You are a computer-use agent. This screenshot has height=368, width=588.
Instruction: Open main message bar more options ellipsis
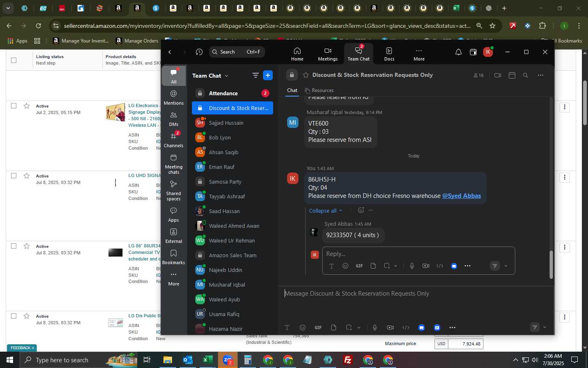[x=452, y=328]
